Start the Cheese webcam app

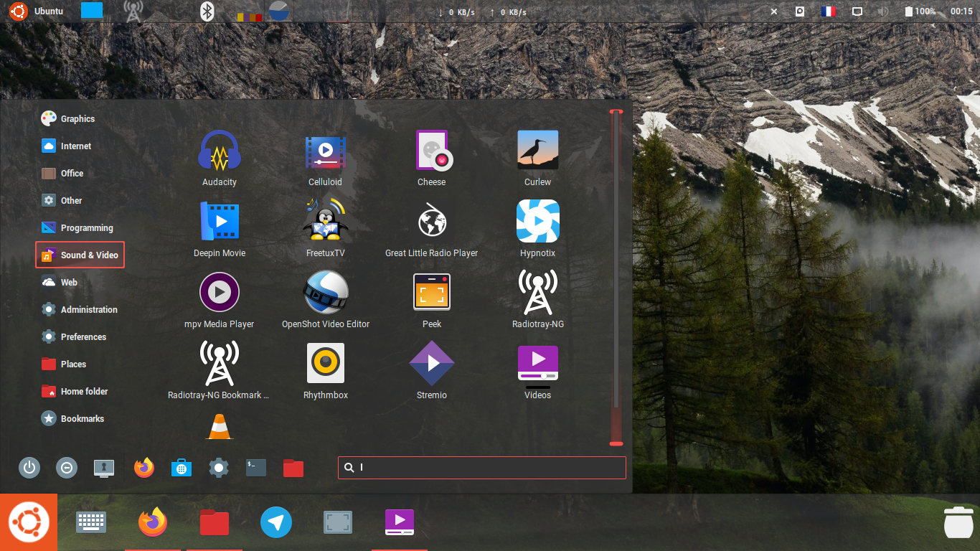[x=432, y=159]
